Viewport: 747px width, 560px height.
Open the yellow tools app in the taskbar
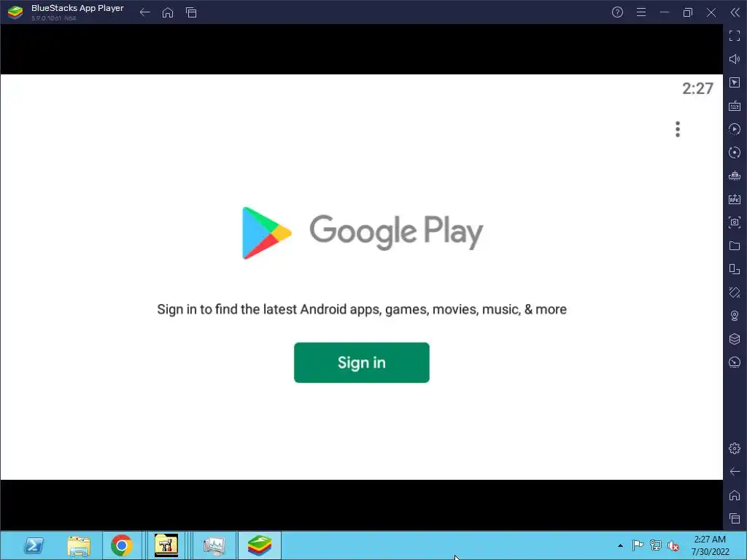pyautogui.click(x=166, y=545)
